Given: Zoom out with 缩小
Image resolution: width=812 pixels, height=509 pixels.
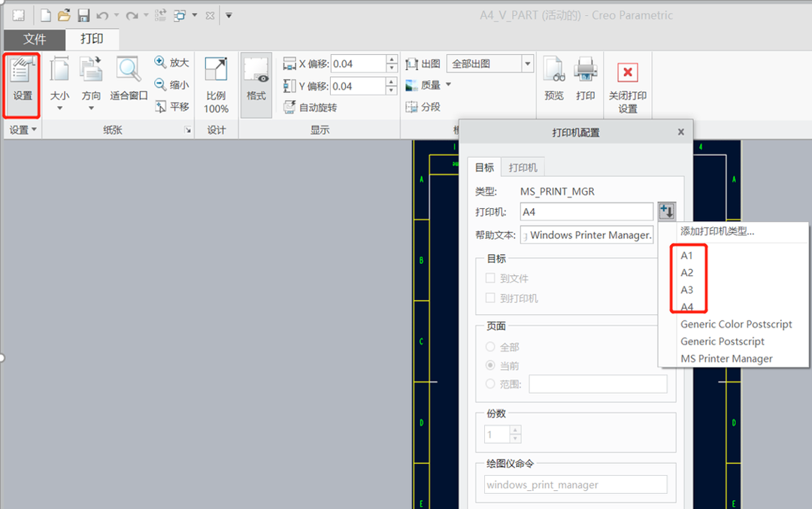Looking at the screenshot, I should click(x=172, y=84).
